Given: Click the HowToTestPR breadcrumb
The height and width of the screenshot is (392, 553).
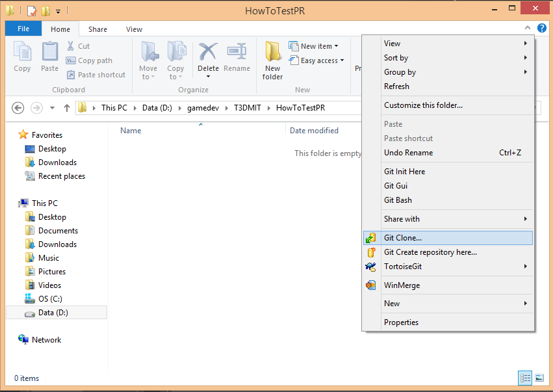Looking at the screenshot, I should (300, 108).
